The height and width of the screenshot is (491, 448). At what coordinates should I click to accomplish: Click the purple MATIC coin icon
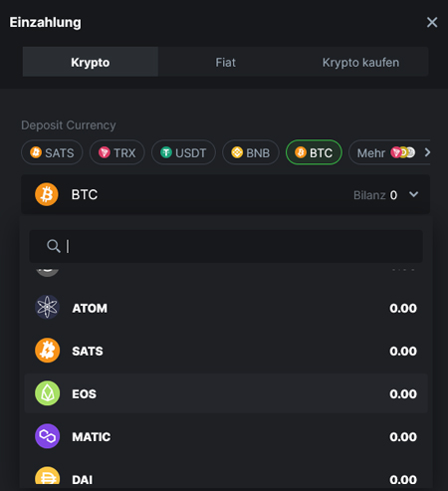47,436
